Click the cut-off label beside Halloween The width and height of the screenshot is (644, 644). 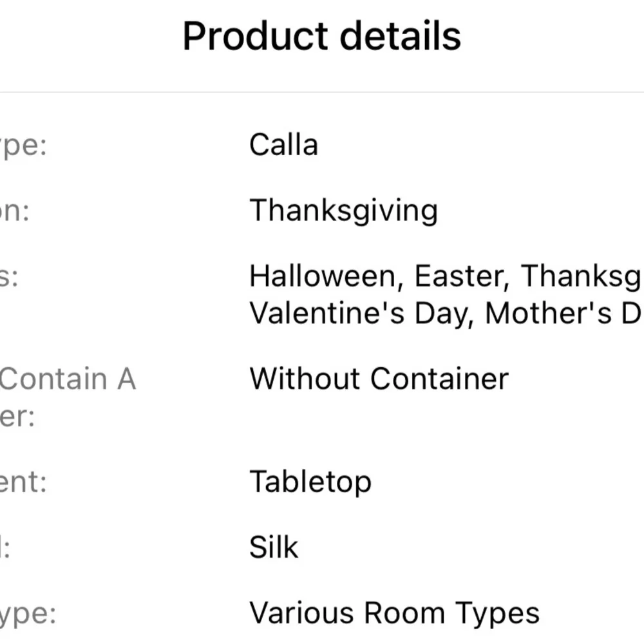pos(9,278)
